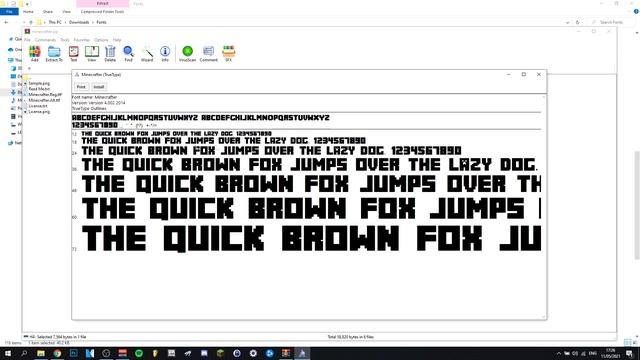
Task: Select License.txt in the archive
Action: [x=38, y=106]
